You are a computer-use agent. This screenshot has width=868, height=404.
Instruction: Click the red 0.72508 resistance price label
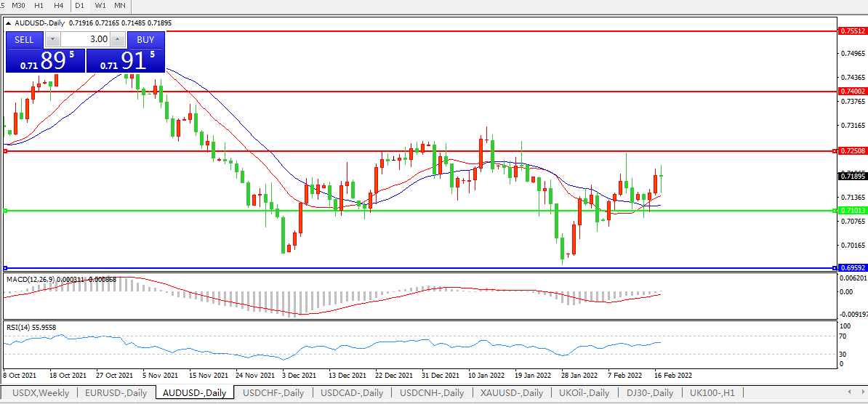(x=852, y=151)
